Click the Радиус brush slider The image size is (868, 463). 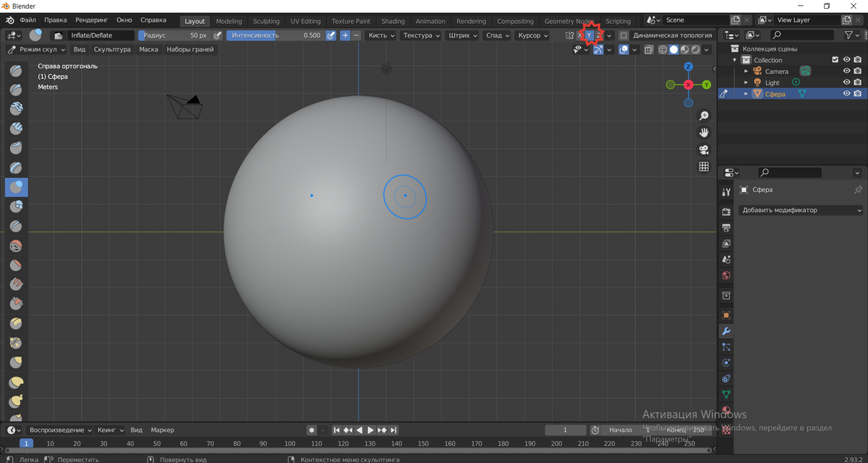174,35
